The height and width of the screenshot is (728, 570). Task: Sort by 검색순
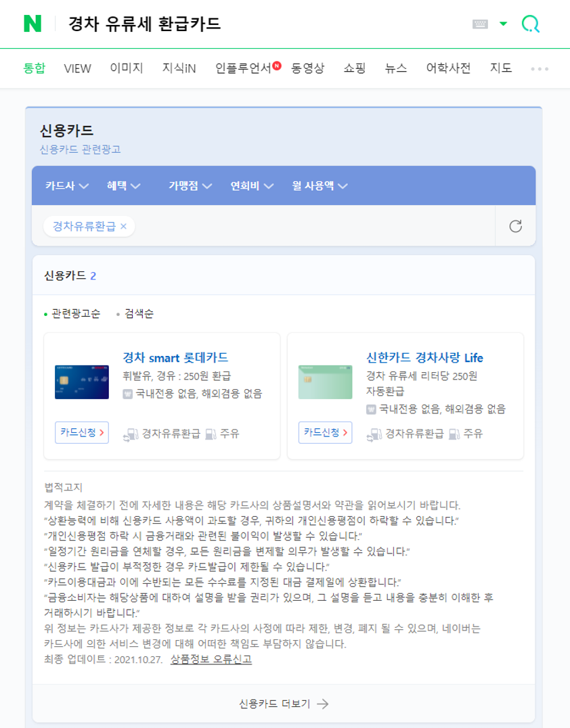pos(135,314)
